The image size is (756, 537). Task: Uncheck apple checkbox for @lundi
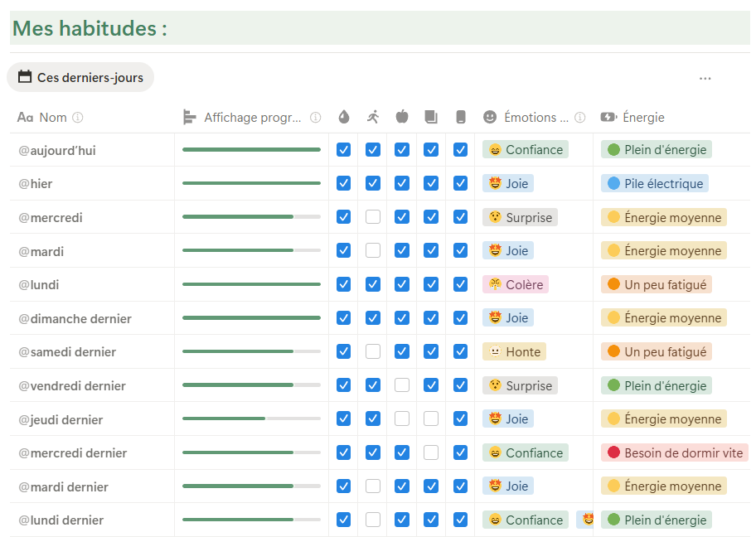[402, 284]
